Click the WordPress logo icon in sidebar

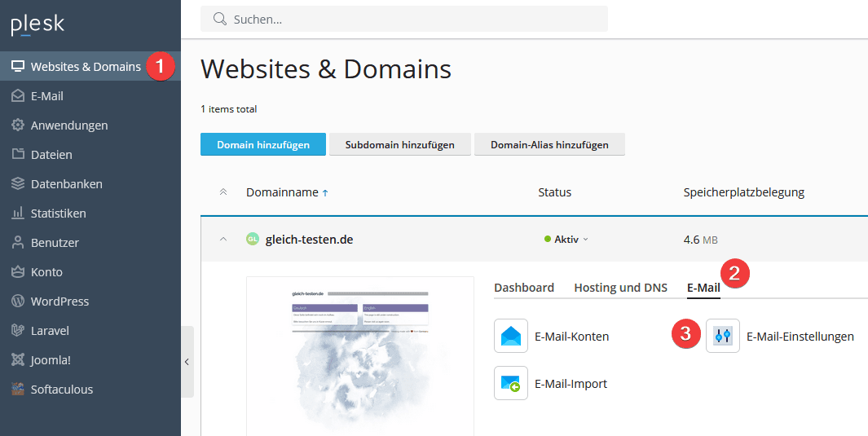click(x=18, y=302)
